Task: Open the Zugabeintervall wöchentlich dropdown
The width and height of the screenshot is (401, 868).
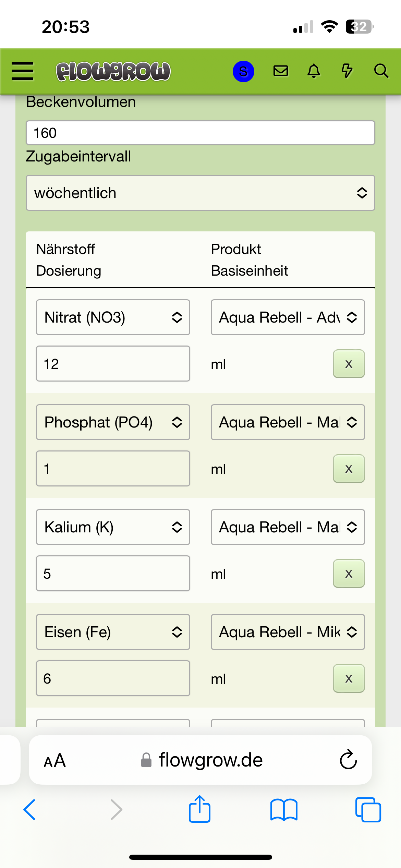Action: pos(200,193)
